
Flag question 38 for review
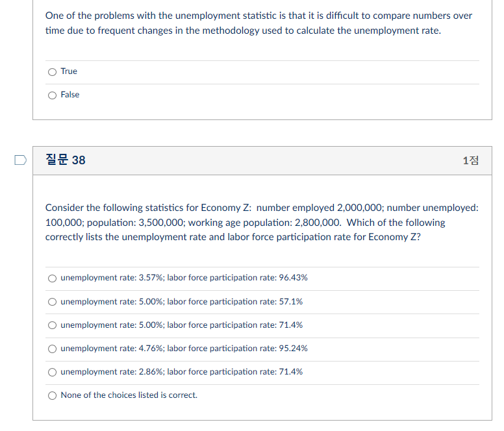pyautogui.click(x=20, y=160)
